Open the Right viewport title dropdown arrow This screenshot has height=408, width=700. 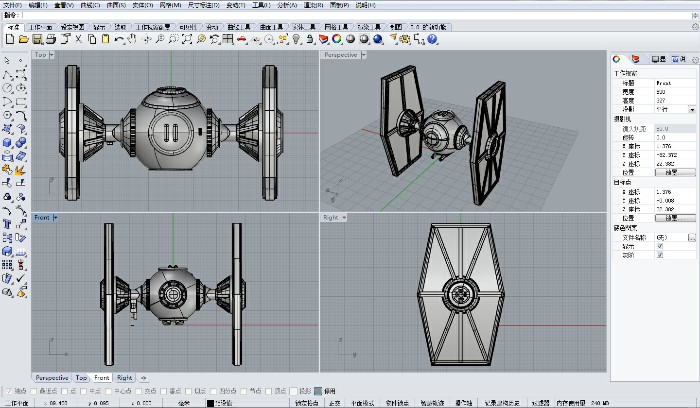pyautogui.click(x=344, y=218)
